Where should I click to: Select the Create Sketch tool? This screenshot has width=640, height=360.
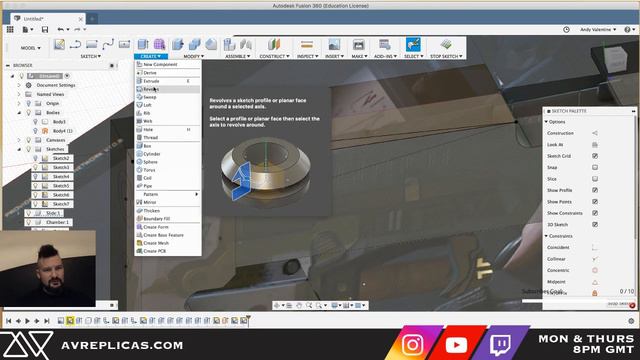59,44
